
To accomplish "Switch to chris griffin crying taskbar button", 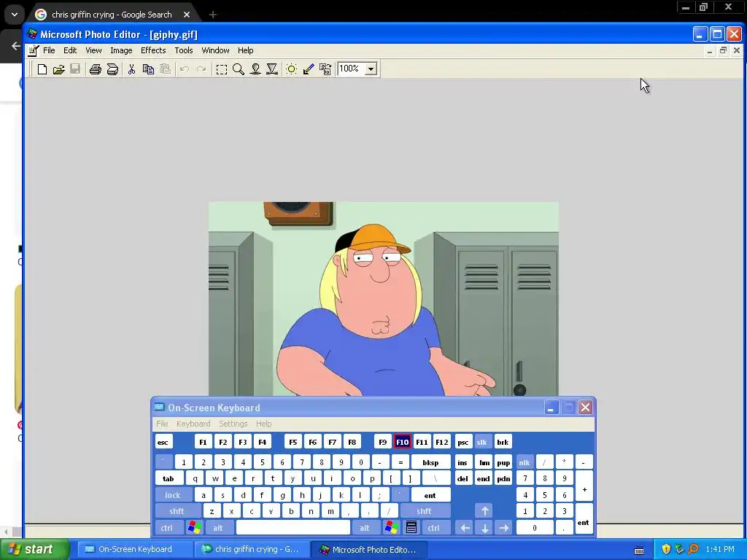I will (x=252, y=550).
